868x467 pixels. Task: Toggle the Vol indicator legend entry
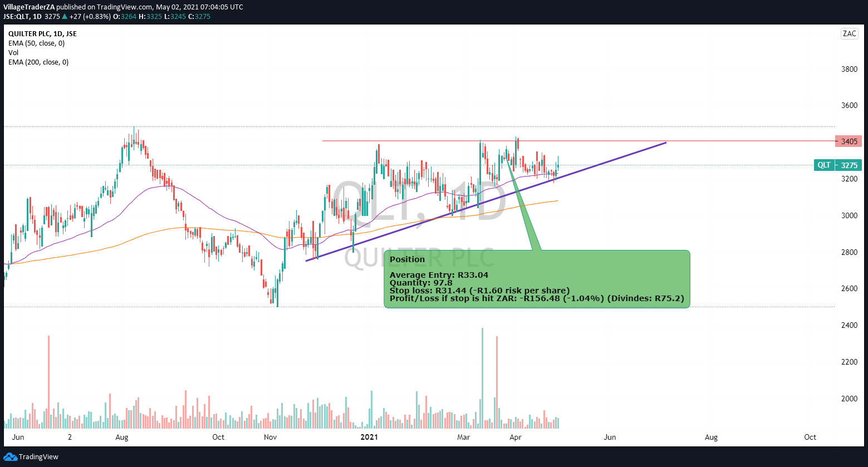click(x=13, y=53)
